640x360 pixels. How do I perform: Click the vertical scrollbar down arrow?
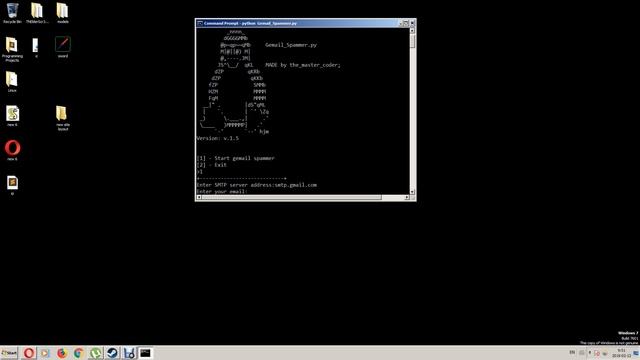412,191
